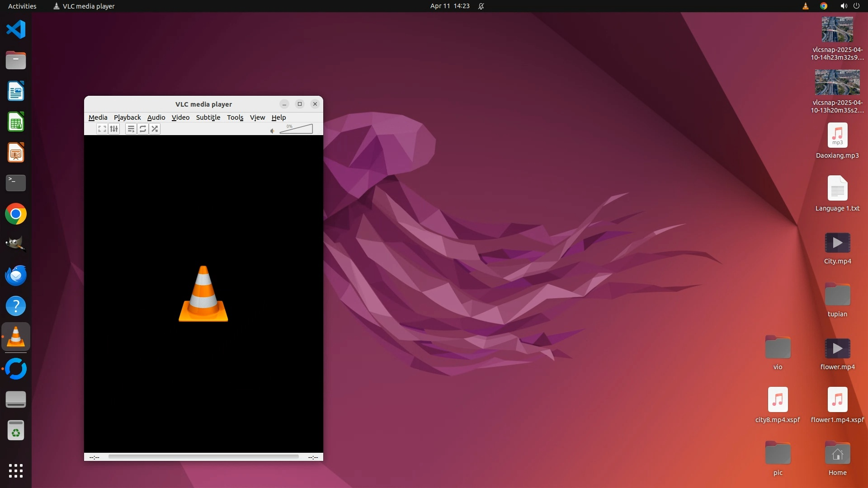Click the speaker mute icon
Screen dimensions: 868x488
272,131
